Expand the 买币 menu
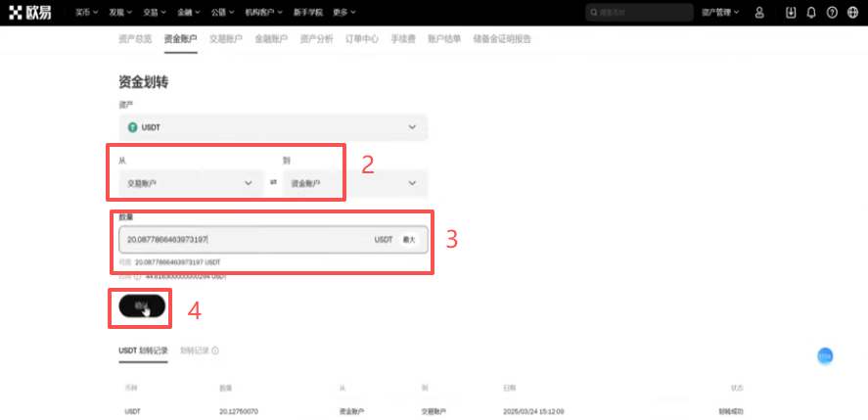Screen dimensions: 868x420 pyautogui.click(x=86, y=12)
